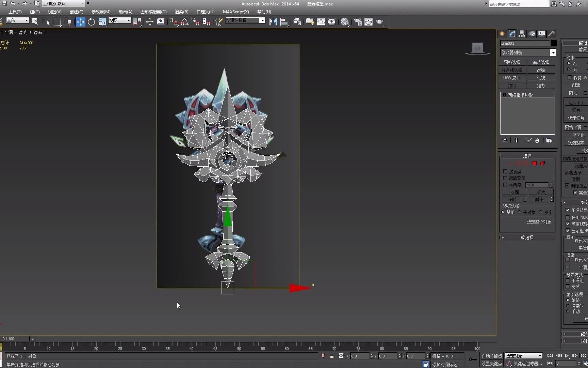
Task: Open the 帮助(H) menu
Action: click(x=264, y=12)
